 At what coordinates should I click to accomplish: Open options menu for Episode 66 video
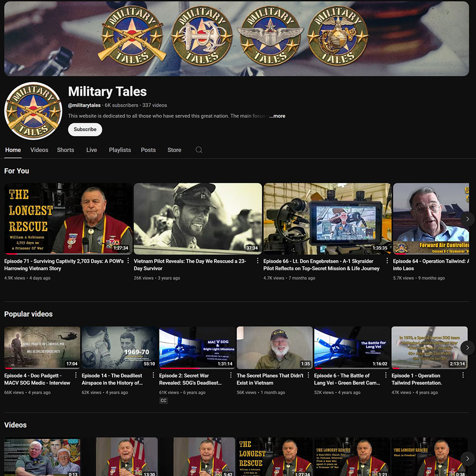[387, 261]
